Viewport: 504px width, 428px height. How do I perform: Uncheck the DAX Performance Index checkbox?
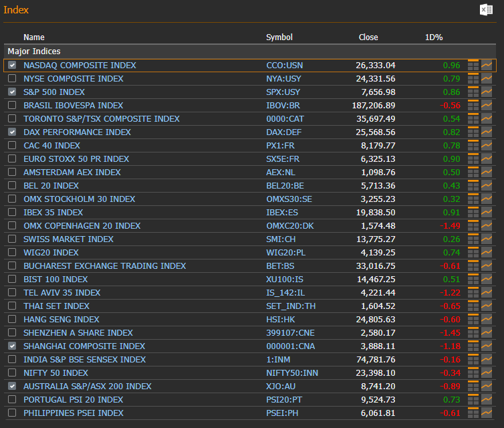coord(12,132)
